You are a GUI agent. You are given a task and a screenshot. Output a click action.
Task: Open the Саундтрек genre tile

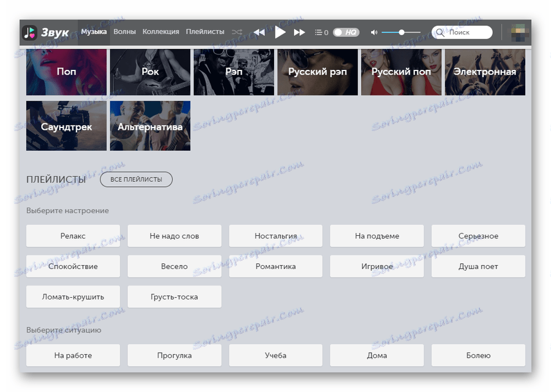pos(66,126)
